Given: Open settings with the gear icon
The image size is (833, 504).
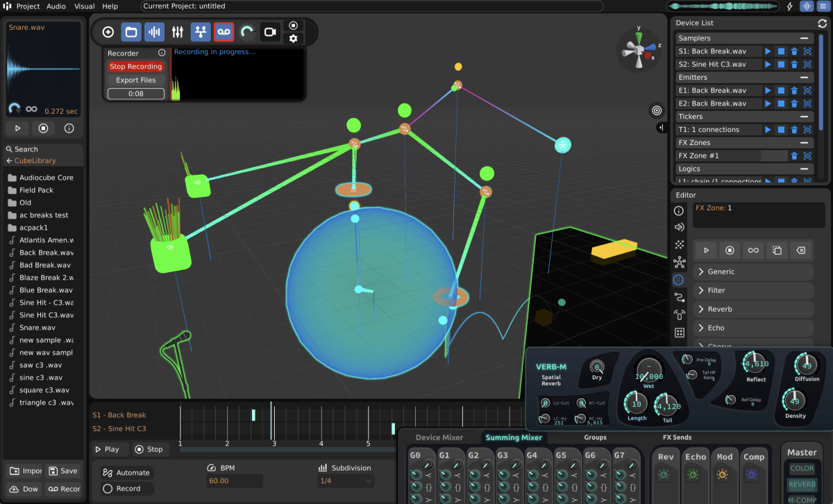Looking at the screenshot, I should coord(294,38).
